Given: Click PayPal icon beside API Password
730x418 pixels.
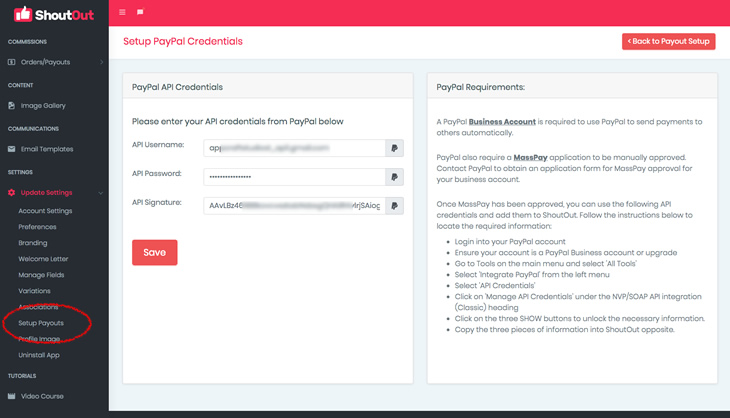Looking at the screenshot, I should point(394,177).
